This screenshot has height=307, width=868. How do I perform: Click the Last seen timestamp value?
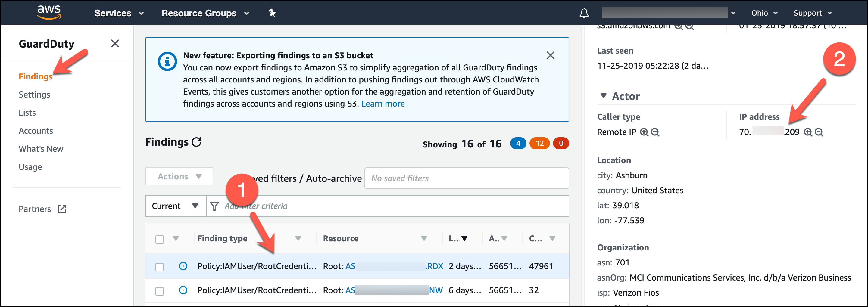tap(653, 66)
